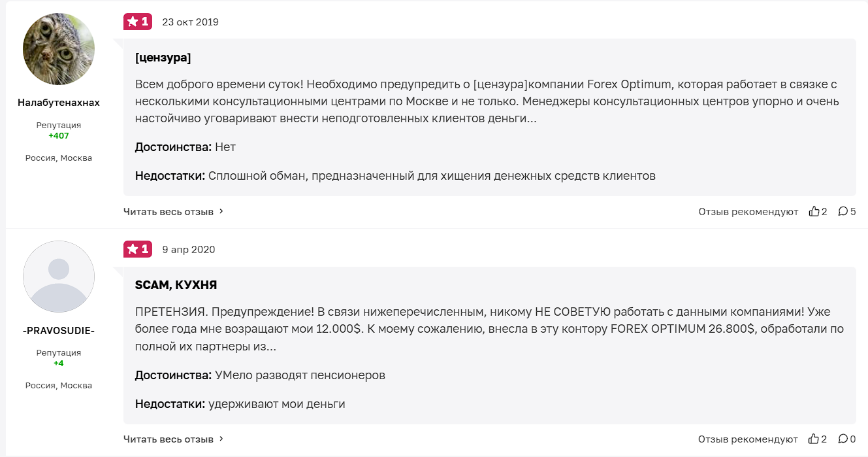Click the date 9 апр 2020
This screenshot has height=457, width=868.
[188, 250]
